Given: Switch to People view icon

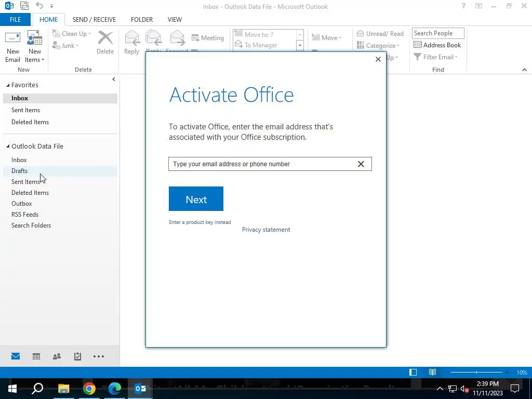Looking at the screenshot, I should point(57,356).
